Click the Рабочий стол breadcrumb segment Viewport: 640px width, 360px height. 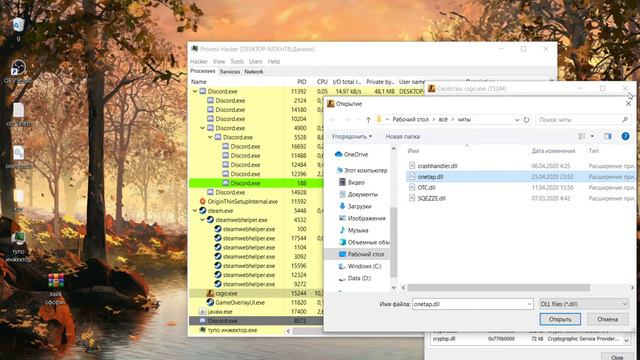[x=410, y=120]
